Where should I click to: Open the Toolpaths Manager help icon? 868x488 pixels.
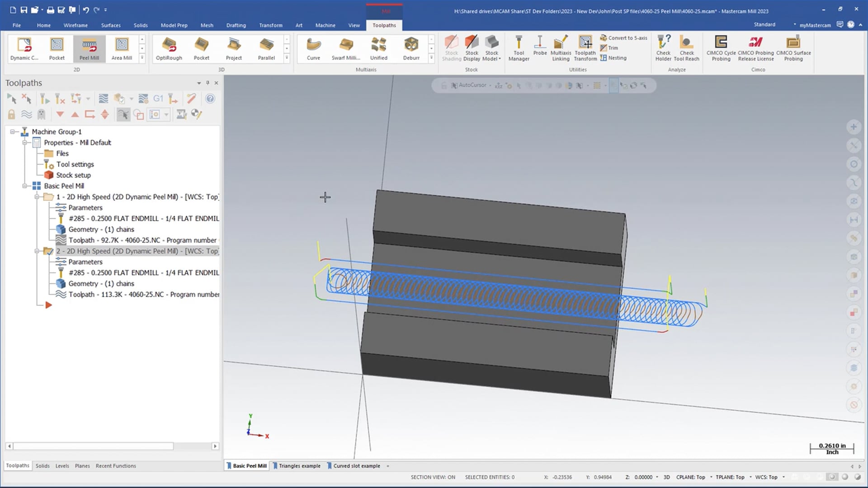click(x=210, y=99)
